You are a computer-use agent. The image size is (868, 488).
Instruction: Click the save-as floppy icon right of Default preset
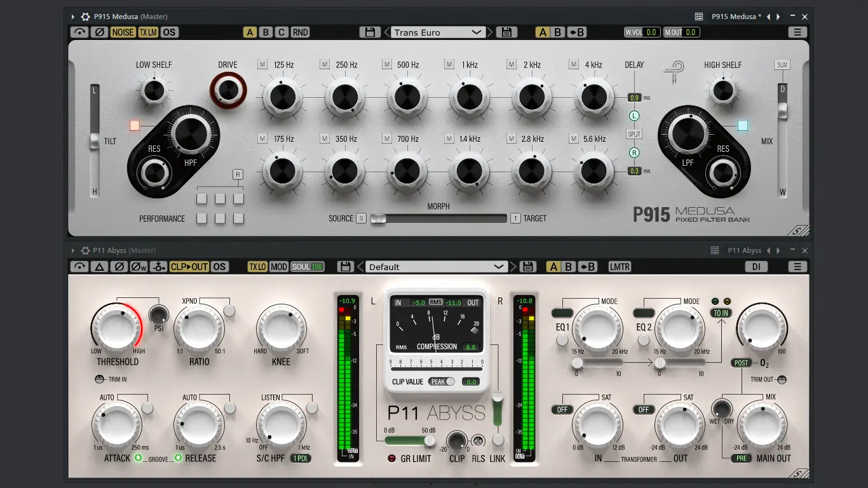point(528,267)
